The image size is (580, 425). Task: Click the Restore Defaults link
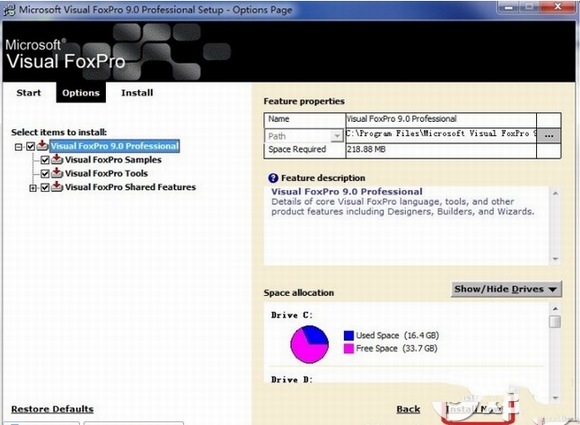pyautogui.click(x=52, y=409)
